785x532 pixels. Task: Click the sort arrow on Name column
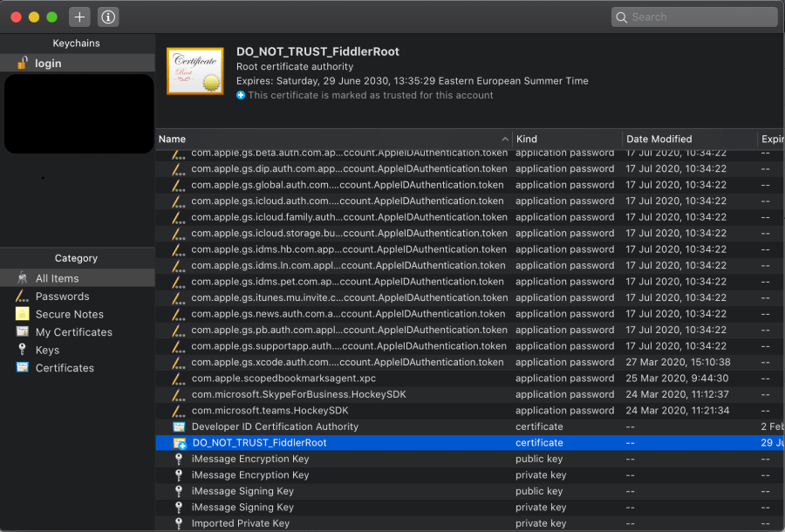[x=505, y=138]
